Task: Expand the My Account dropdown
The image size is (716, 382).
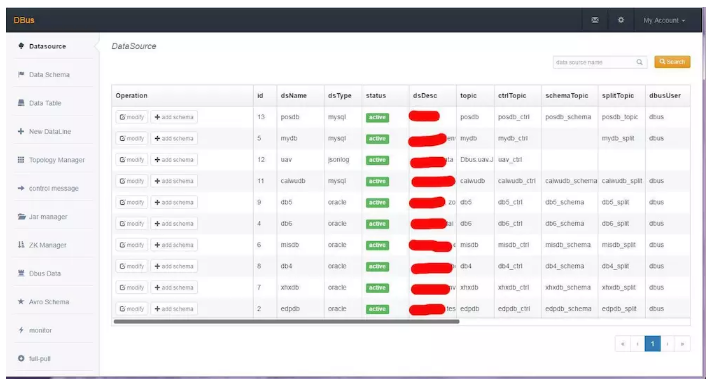Action: pyautogui.click(x=664, y=21)
